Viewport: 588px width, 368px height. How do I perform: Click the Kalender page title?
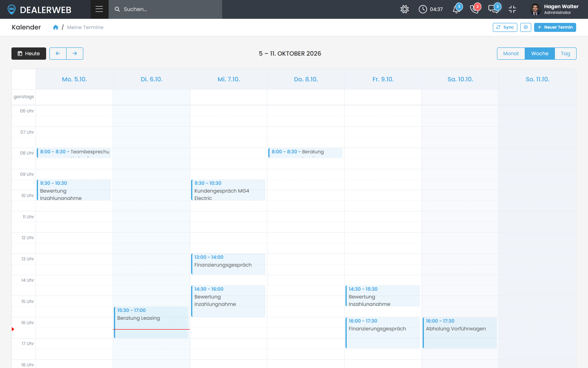(26, 27)
